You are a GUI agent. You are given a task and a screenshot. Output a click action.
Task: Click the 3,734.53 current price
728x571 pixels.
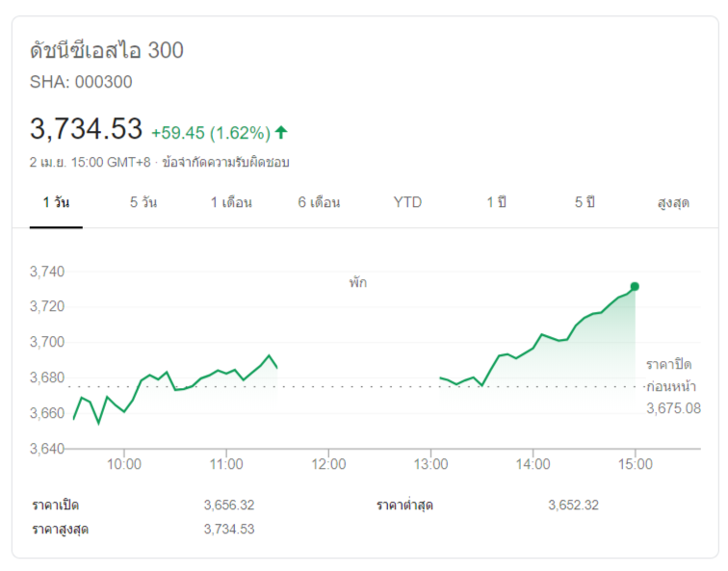[86, 128]
